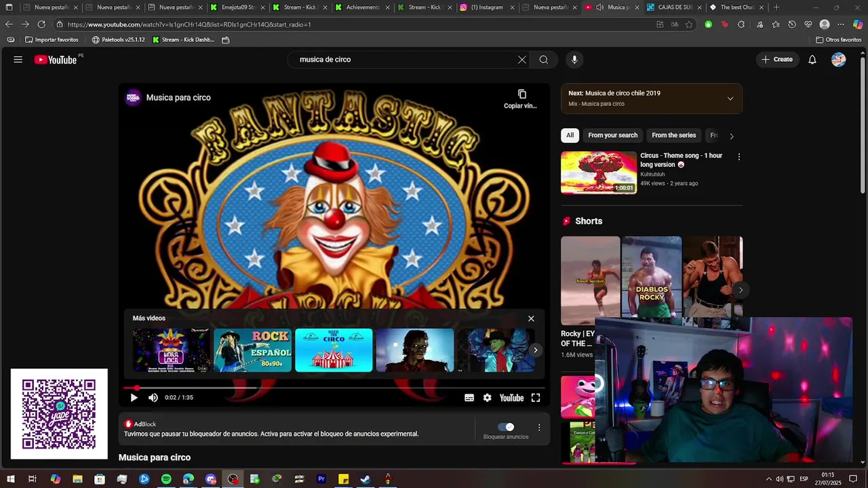Seek on the video progress bar

click(334, 388)
